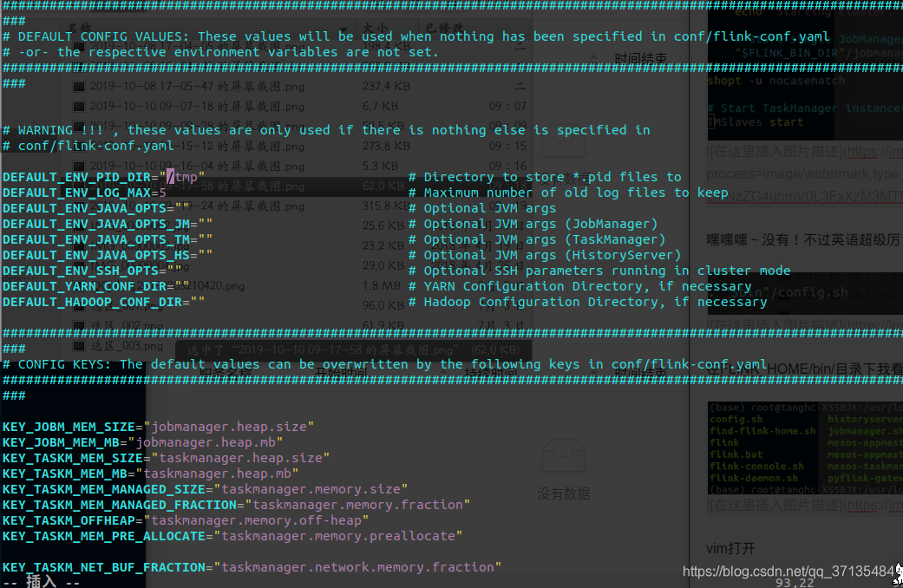Click KEY_JOBM_MEM_SIZE line in vim
Image resolution: width=903 pixels, height=588 pixels.
[159, 427]
